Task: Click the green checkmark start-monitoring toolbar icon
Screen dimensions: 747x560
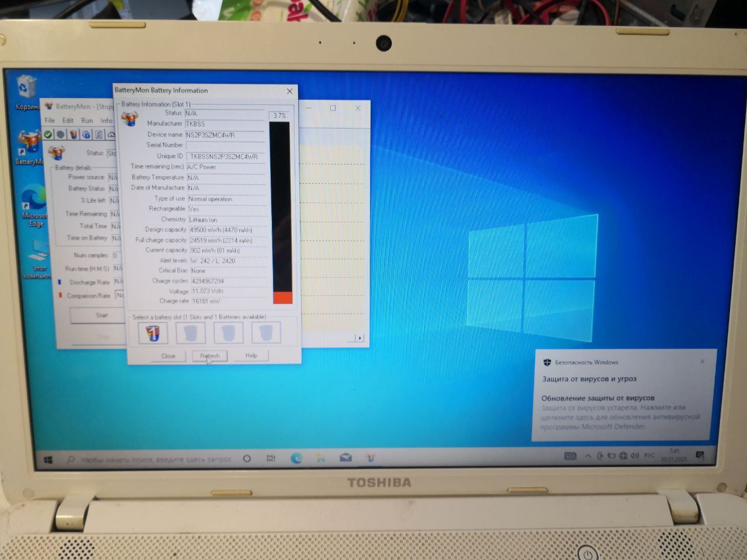Action: (x=48, y=134)
